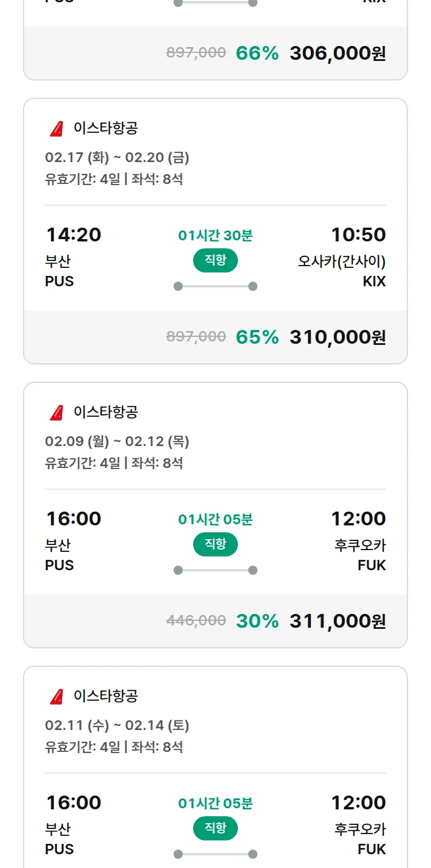This screenshot has width=431, height=868.
Task: Tap the 직항 badge on the 02.09 Fukuoka flight
Action: [215, 544]
